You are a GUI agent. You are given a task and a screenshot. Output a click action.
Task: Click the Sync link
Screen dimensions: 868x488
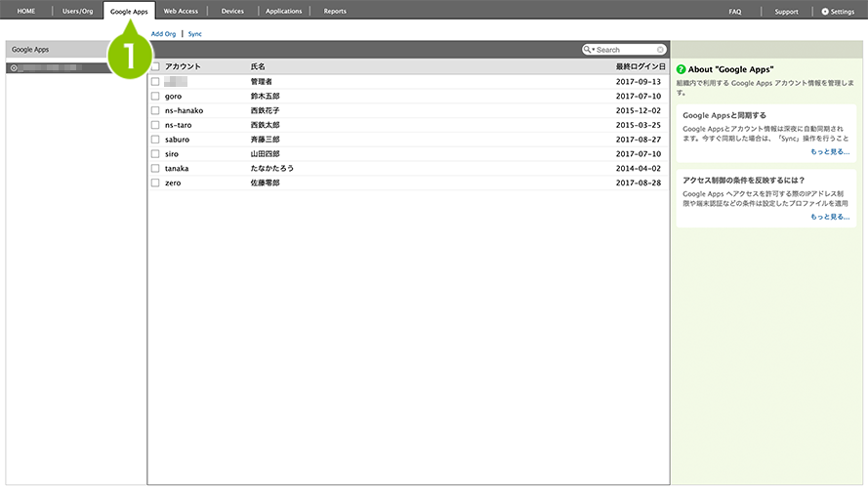195,34
